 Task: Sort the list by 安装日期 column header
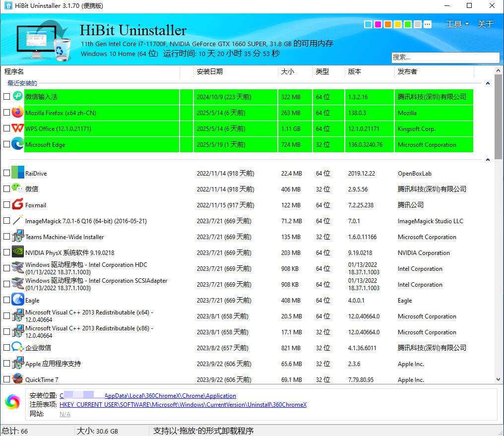tap(210, 71)
